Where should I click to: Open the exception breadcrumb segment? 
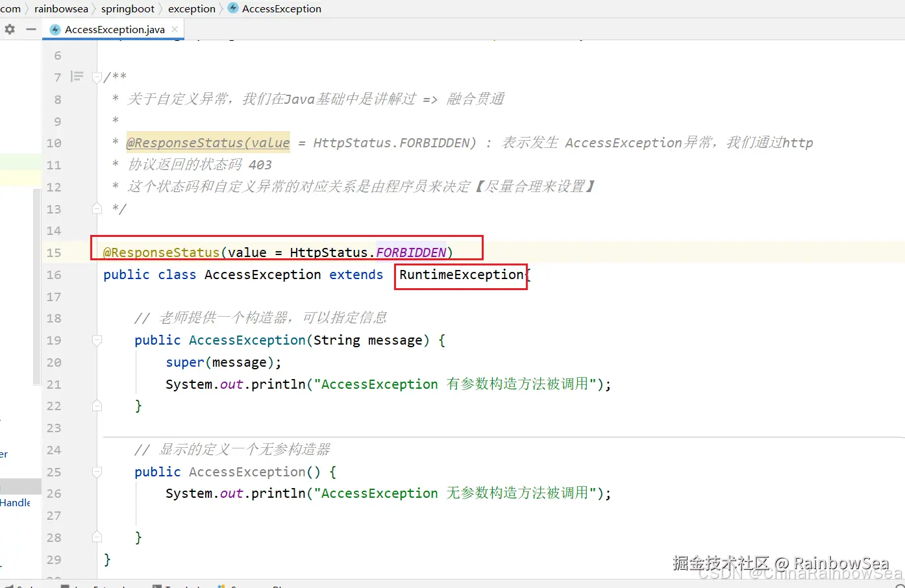(192, 8)
